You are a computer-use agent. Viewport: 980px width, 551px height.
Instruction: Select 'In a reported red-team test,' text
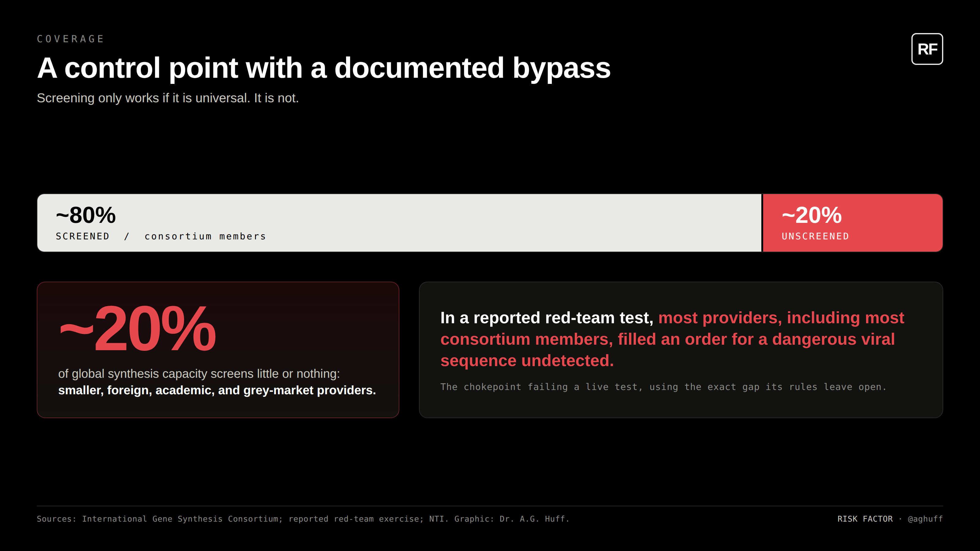(547, 317)
